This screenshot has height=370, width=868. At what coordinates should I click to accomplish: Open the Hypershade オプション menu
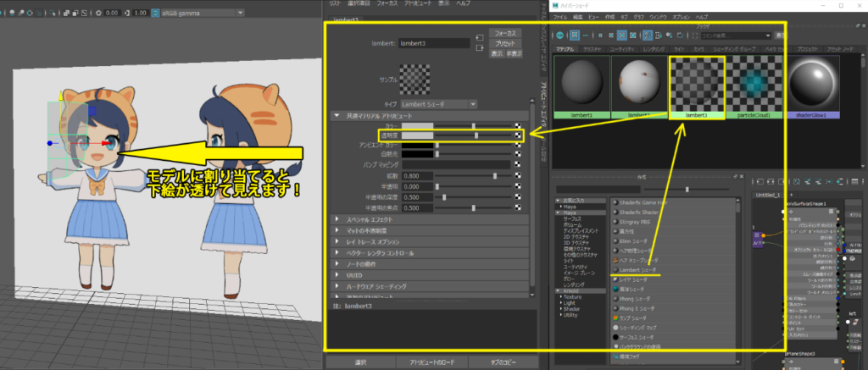681,18
